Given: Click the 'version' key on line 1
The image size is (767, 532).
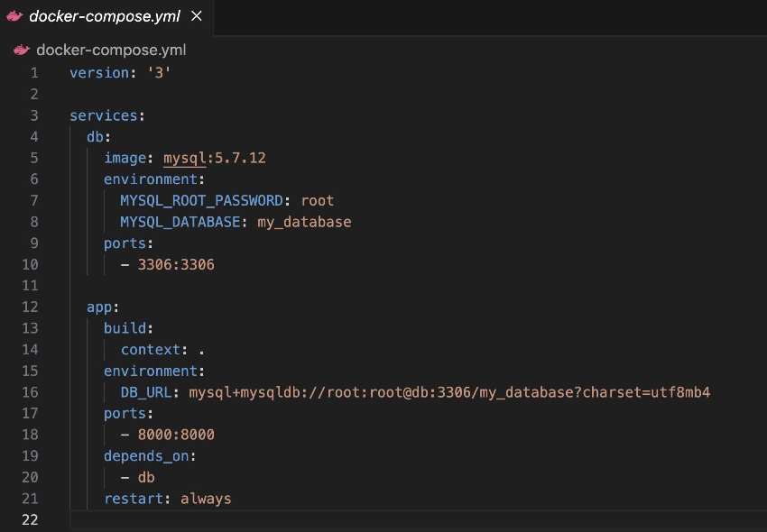Looking at the screenshot, I should (x=99, y=73).
